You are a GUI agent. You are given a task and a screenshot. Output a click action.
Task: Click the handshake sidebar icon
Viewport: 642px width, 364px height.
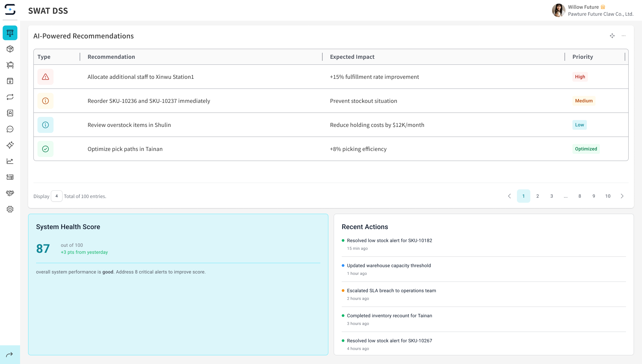coord(10,193)
